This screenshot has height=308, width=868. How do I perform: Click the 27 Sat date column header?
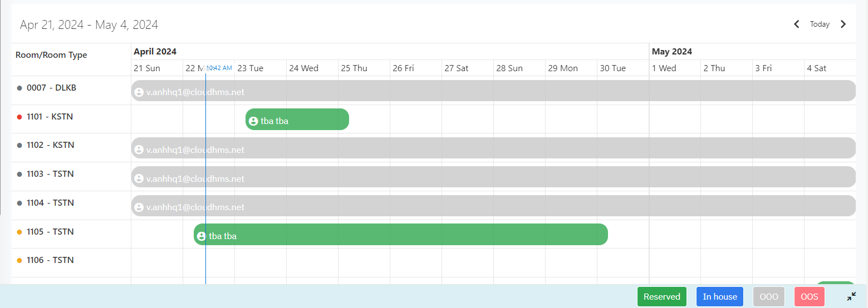[x=456, y=68]
